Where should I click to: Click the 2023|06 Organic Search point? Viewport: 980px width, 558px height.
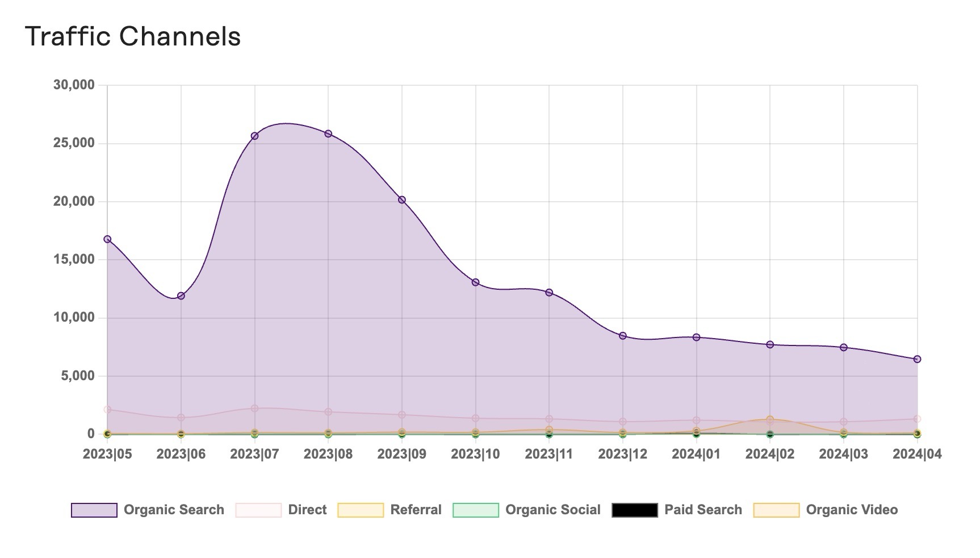pyautogui.click(x=181, y=295)
